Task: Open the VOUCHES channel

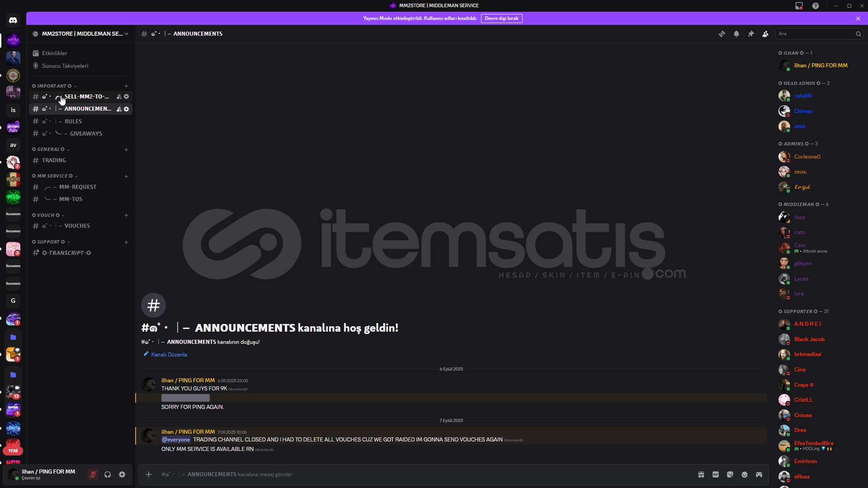Action: click(80, 226)
